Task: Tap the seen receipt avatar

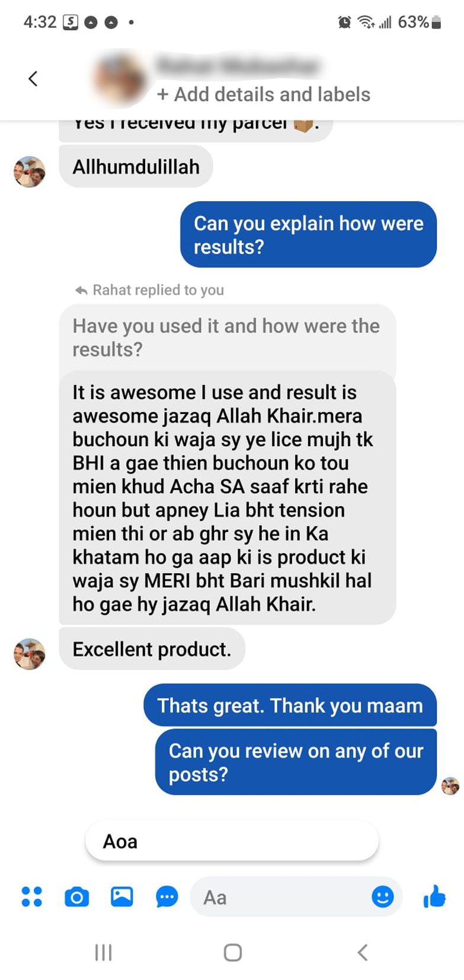Action: (x=450, y=786)
